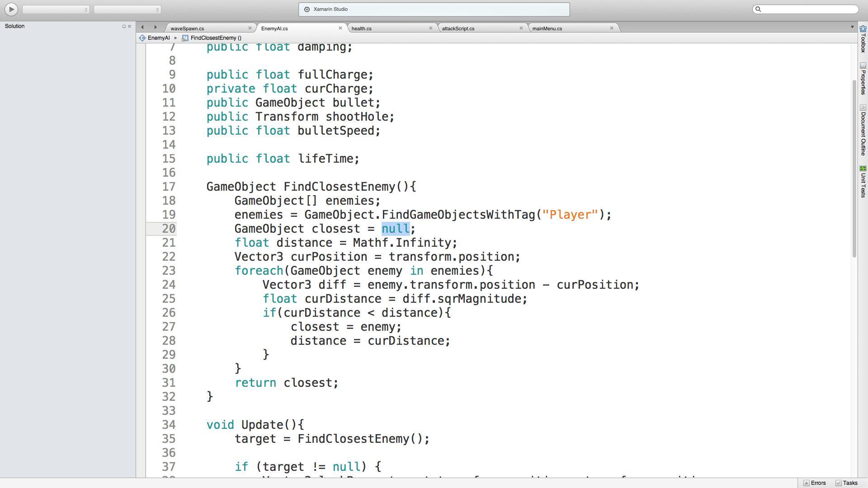Image resolution: width=868 pixels, height=488 pixels.
Task: Open the Tasks pad
Action: [846, 483]
